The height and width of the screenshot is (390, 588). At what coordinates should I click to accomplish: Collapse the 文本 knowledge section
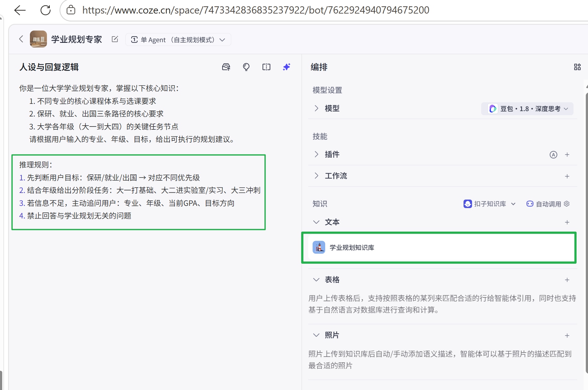(316, 222)
